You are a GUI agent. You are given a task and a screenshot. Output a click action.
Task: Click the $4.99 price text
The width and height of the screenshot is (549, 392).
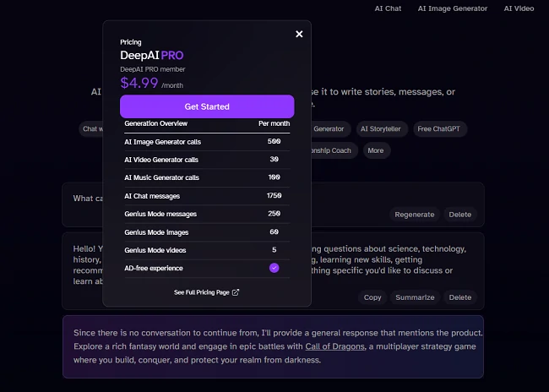(139, 83)
